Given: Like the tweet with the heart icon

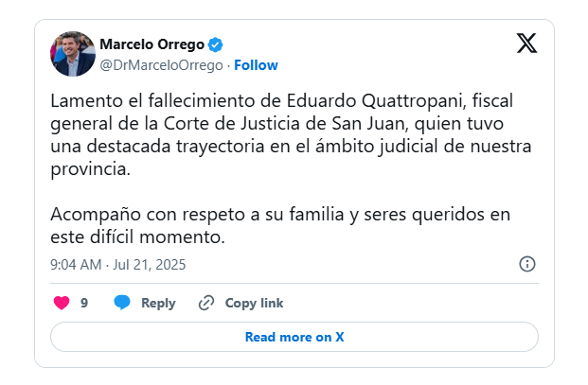Looking at the screenshot, I should (62, 304).
